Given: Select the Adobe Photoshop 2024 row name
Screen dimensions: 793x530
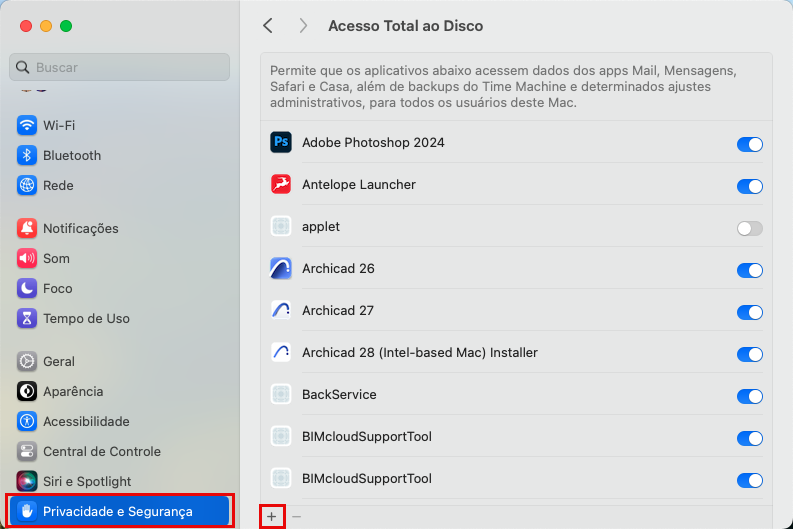Looking at the screenshot, I should (373, 142).
